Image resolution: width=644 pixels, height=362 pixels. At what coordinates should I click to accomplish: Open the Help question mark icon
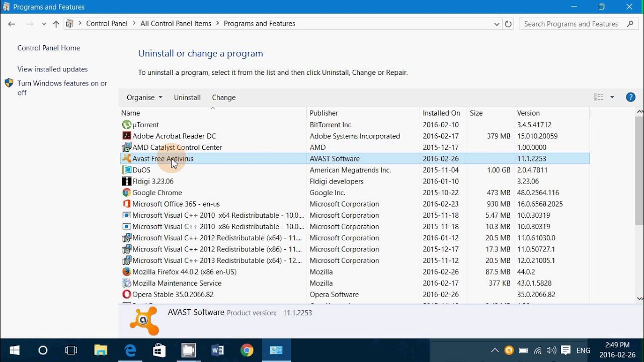(630, 98)
